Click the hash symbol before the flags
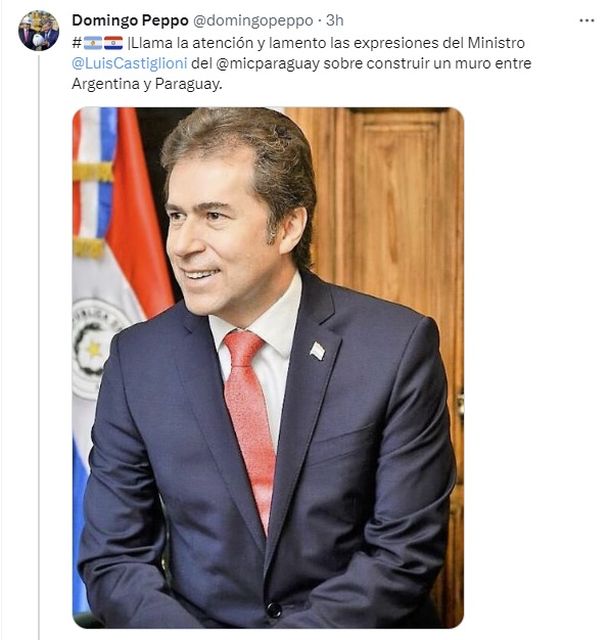The width and height of the screenshot is (610, 640). (77, 42)
